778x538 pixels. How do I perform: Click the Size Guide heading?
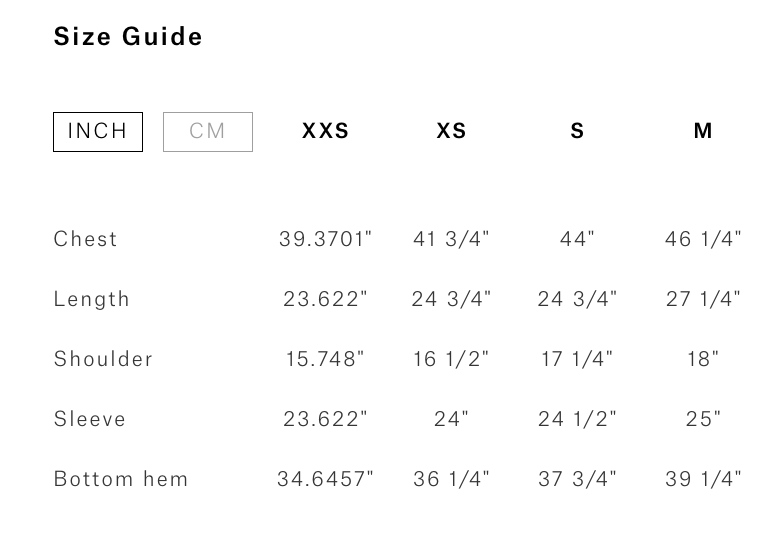[x=128, y=37]
